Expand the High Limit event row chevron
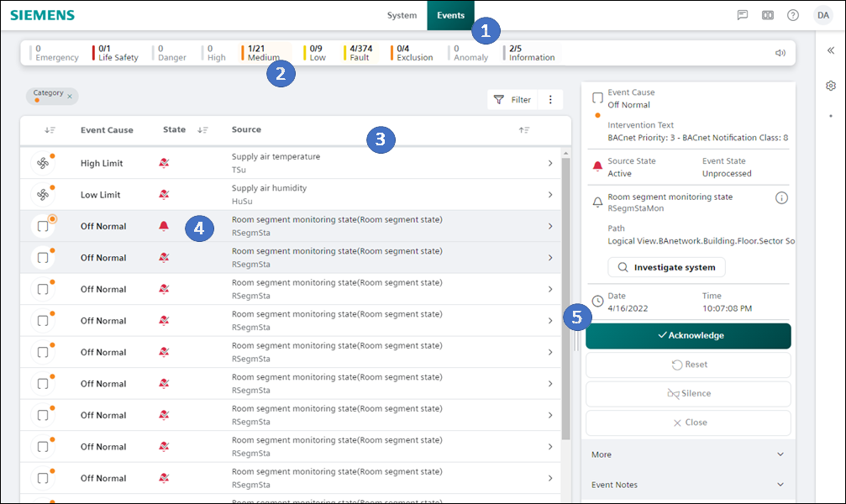The image size is (846, 504). pos(549,163)
